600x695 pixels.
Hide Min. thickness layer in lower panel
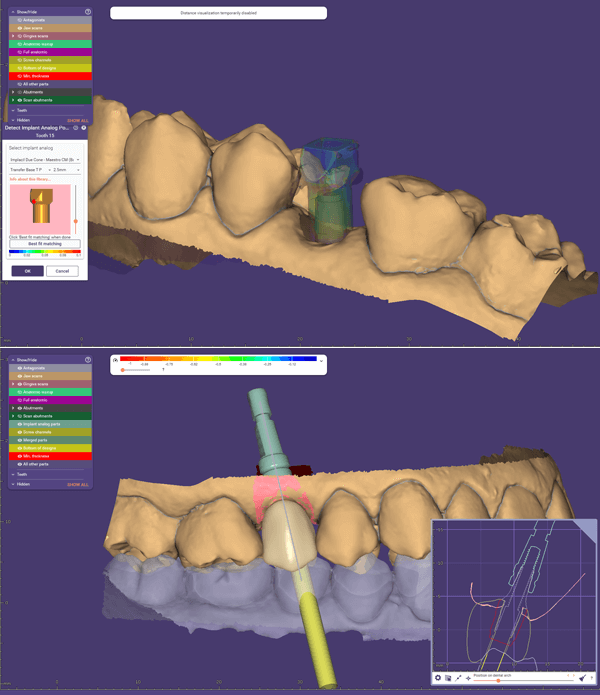[20, 456]
